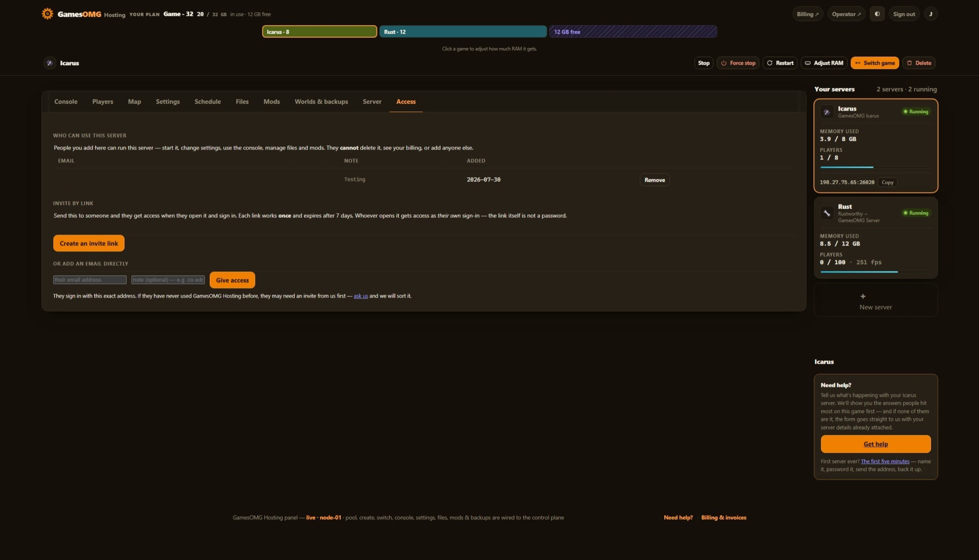
Task: Open the J user avatar
Action: [x=931, y=14]
